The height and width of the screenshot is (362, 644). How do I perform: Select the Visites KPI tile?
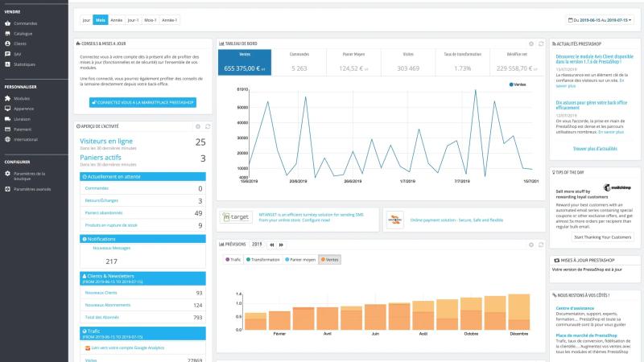click(x=408, y=62)
